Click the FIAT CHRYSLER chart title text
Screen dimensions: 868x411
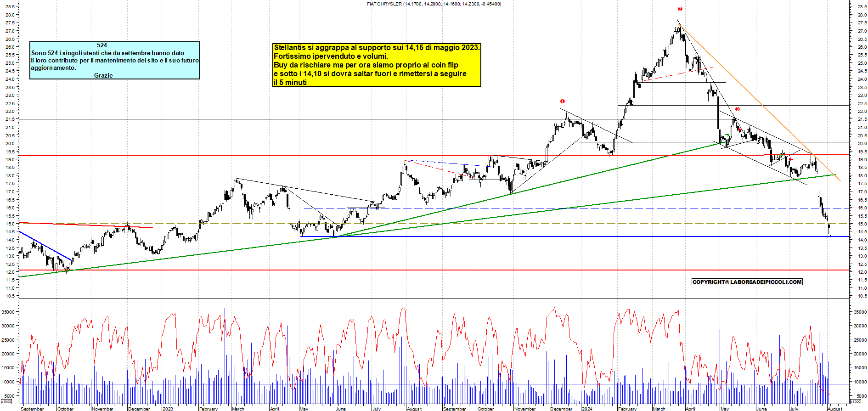[x=434, y=4]
